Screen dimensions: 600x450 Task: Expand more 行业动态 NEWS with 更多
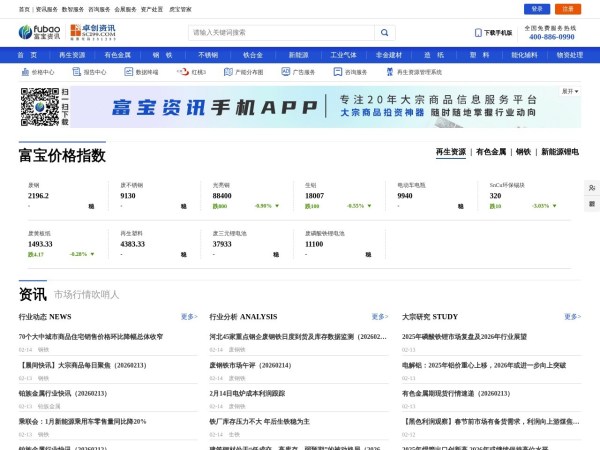189,316
